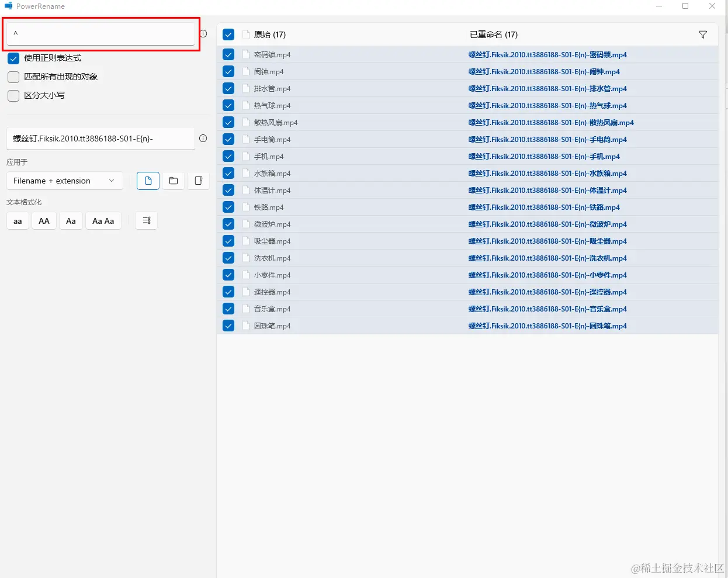Uncheck the 吸尘器.mp4 checkbox

(228, 241)
